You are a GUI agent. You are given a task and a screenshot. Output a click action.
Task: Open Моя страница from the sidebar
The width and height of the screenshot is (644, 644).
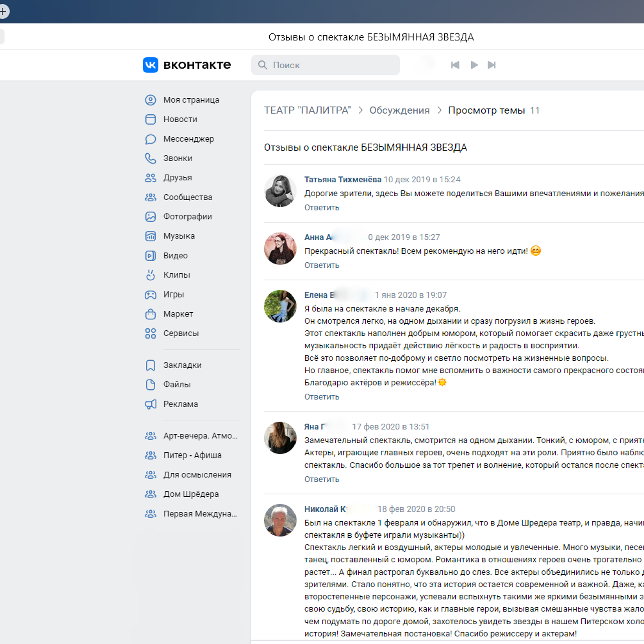[191, 100]
